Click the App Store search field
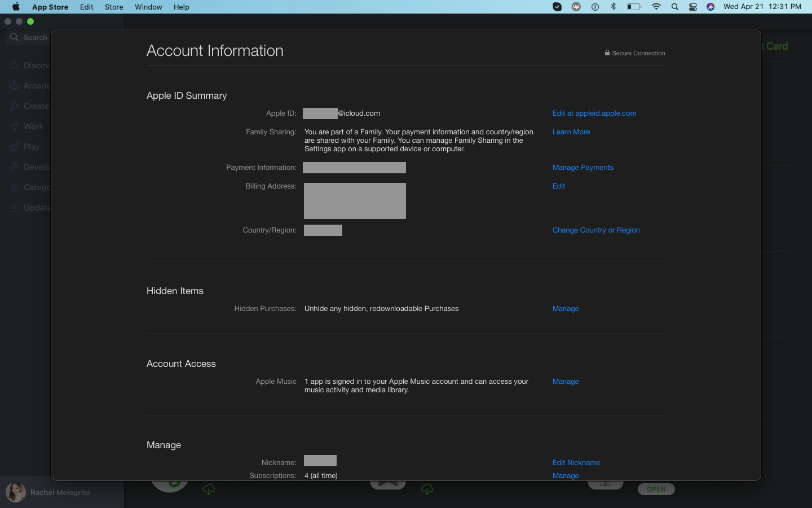 [28, 37]
